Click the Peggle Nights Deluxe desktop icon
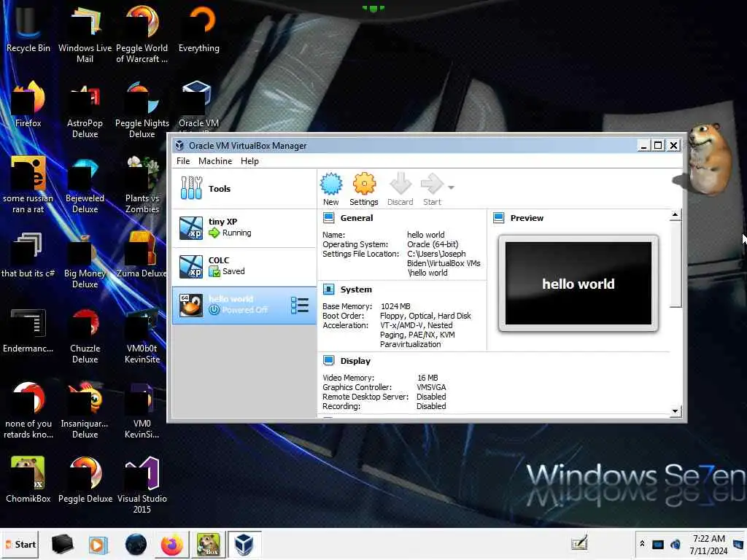The height and width of the screenshot is (560, 747). click(x=142, y=109)
